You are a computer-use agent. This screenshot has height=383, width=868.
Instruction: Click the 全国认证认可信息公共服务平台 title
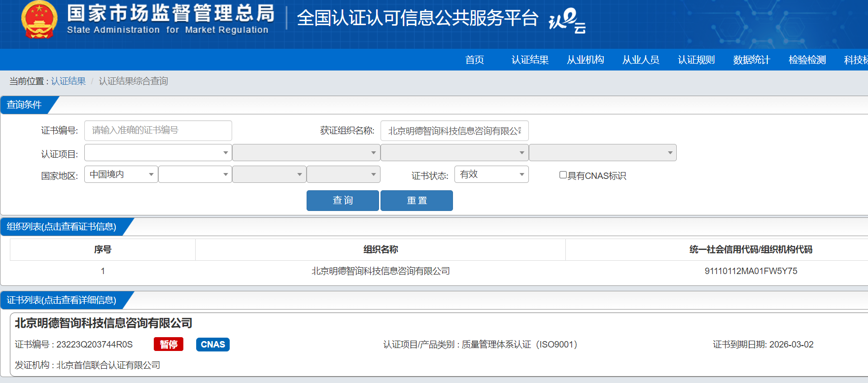click(417, 18)
